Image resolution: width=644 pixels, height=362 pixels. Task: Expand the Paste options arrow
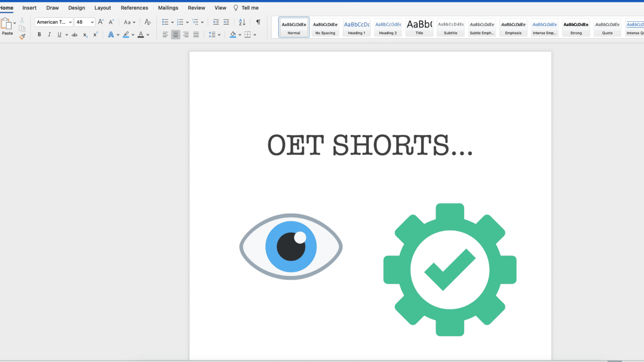point(15,23)
